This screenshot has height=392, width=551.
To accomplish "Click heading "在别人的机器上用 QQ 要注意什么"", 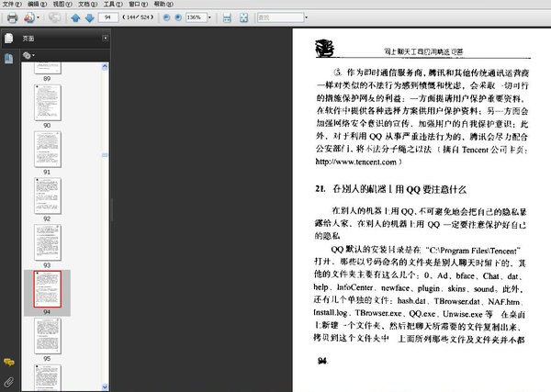I will (x=399, y=189).
